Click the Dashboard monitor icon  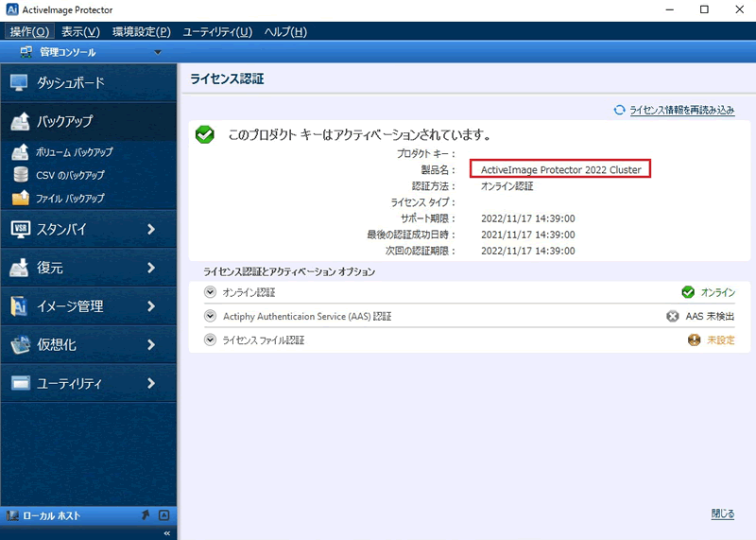point(19,82)
